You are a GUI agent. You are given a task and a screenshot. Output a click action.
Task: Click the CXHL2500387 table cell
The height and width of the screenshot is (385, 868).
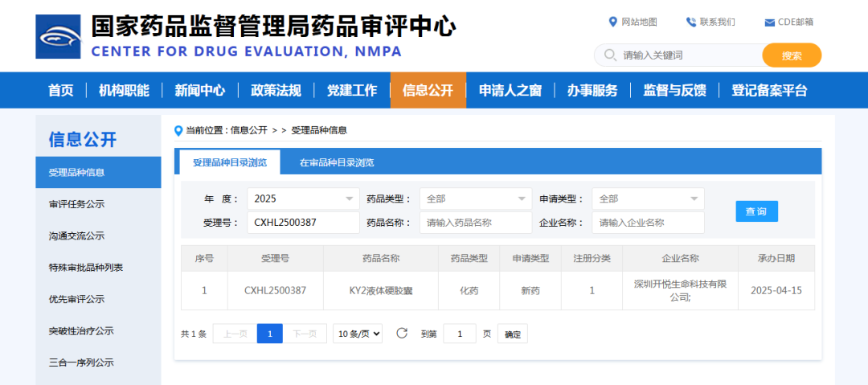tap(275, 290)
